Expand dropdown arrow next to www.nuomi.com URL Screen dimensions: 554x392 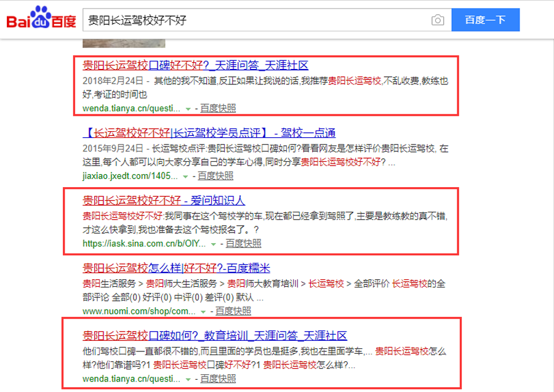coord(203,312)
